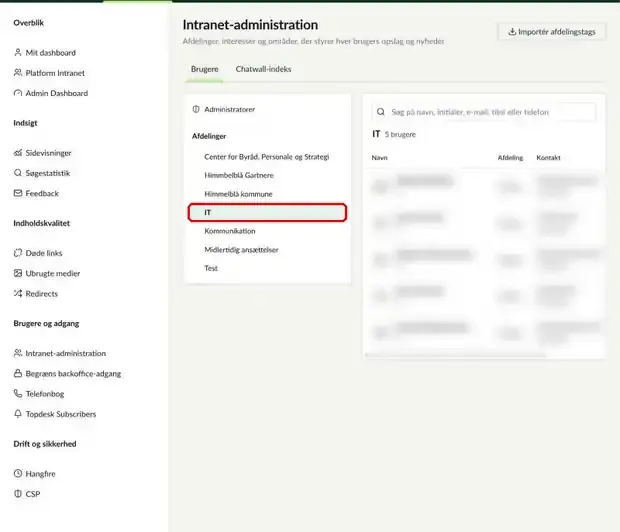This screenshot has width=620, height=532.
Task: Click the Afdelinger heading in department list
Action: pos(209,136)
